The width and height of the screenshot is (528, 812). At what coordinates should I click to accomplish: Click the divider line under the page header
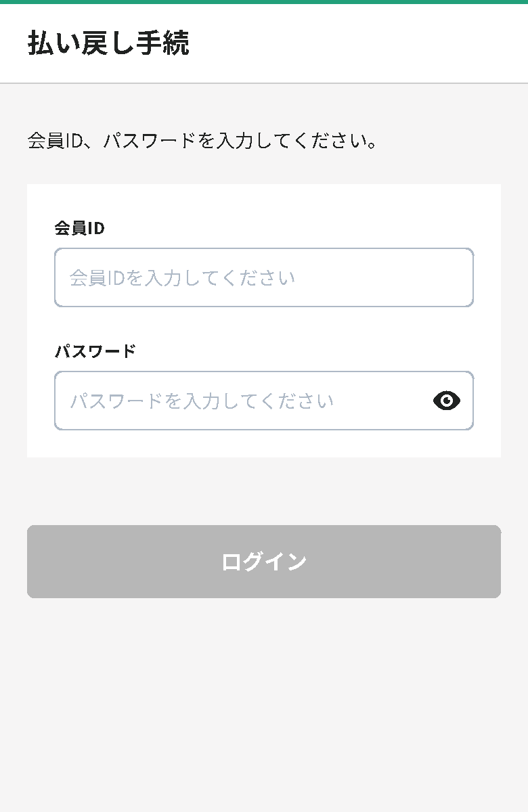264,83
